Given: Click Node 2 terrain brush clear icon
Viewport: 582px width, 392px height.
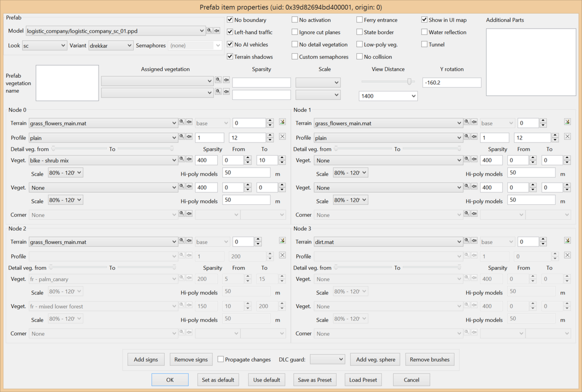Looking at the screenshot, I should [282, 240].
